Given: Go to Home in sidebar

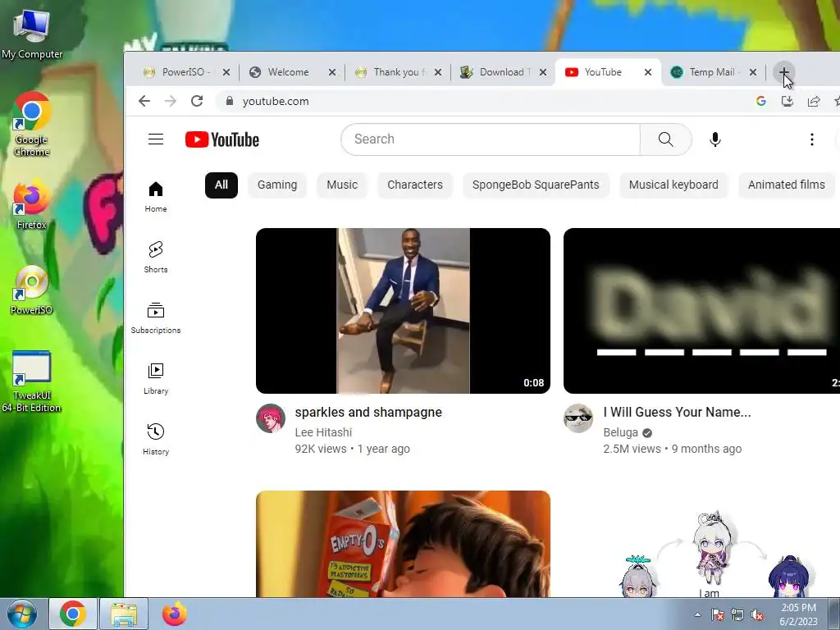Looking at the screenshot, I should [x=156, y=197].
